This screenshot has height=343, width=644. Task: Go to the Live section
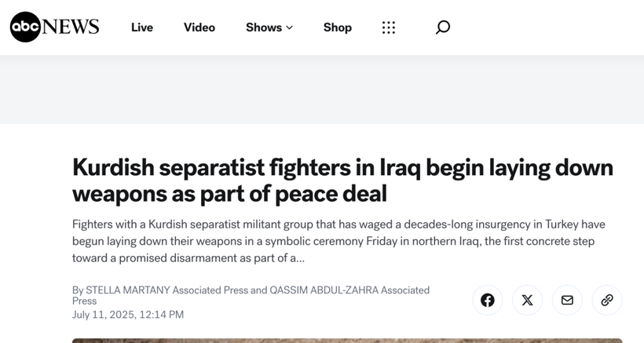point(142,27)
